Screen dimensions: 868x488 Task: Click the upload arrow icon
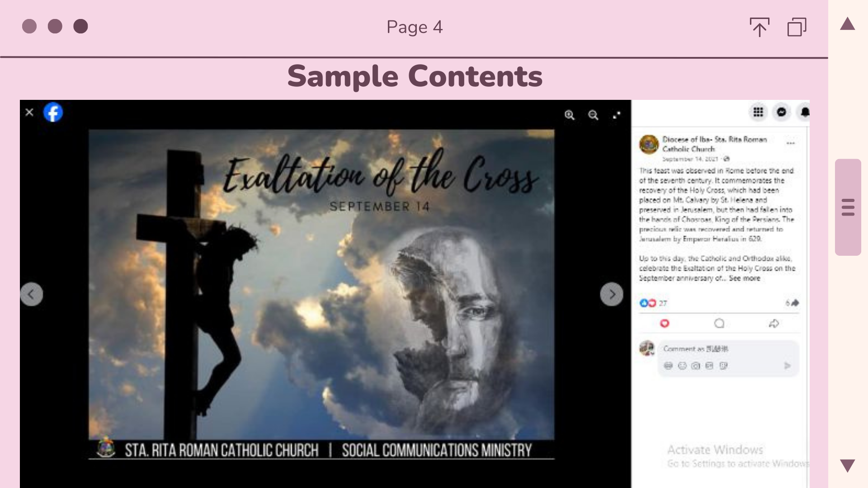[759, 27]
